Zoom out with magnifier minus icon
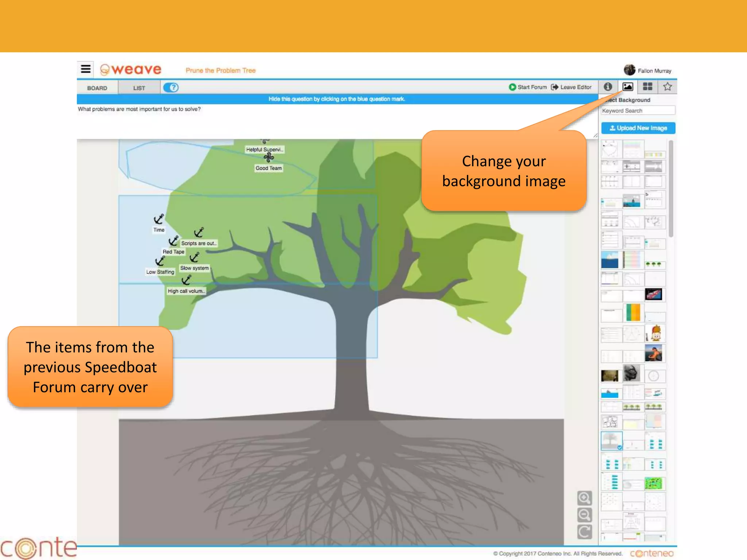The image size is (747, 560). [584, 515]
